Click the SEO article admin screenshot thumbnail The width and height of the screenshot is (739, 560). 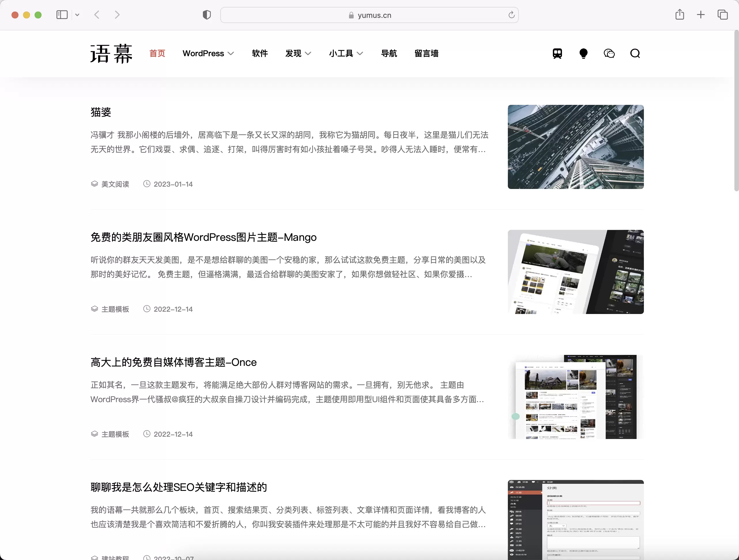[x=576, y=520]
